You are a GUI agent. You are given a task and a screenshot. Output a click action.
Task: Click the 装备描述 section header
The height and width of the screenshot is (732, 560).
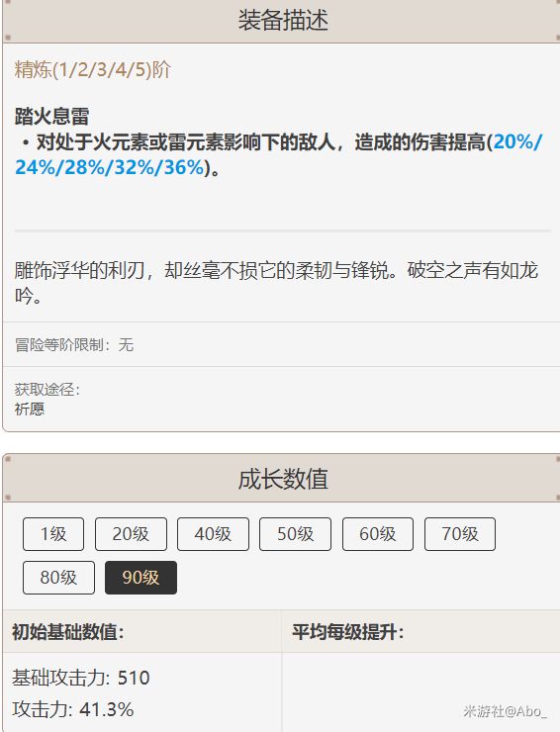[x=283, y=21]
